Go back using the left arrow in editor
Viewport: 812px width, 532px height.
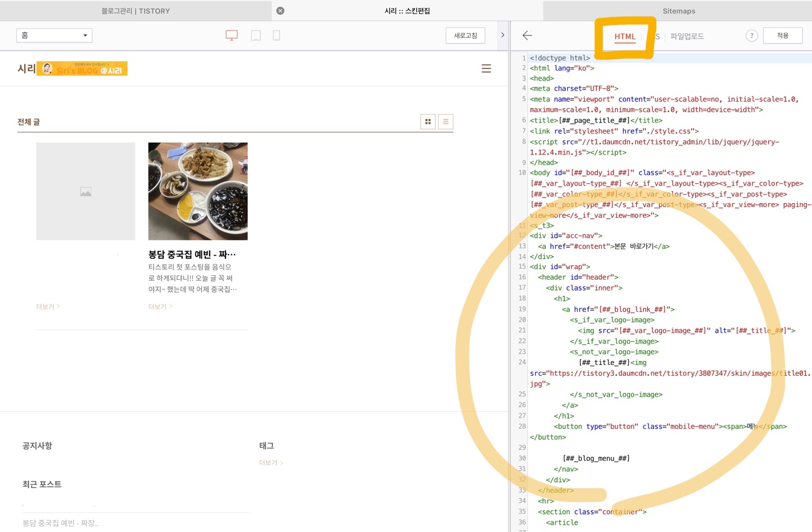[x=527, y=36]
